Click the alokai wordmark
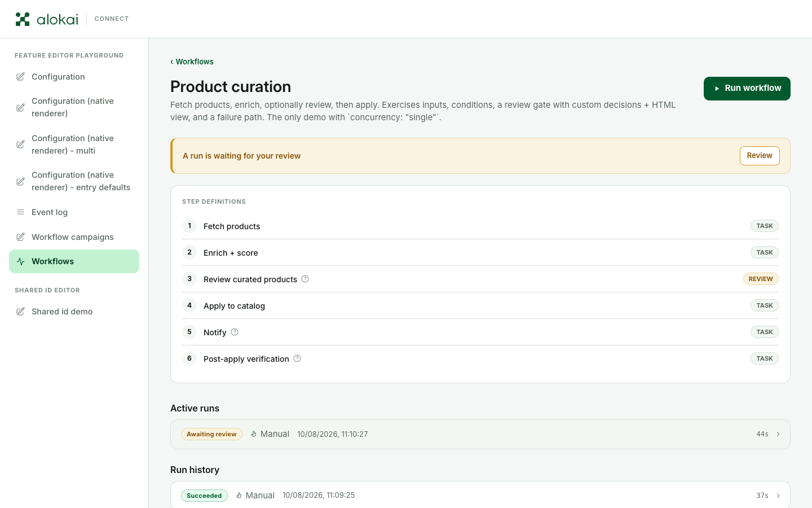This screenshot has width=812, height=508. [58, 19]
